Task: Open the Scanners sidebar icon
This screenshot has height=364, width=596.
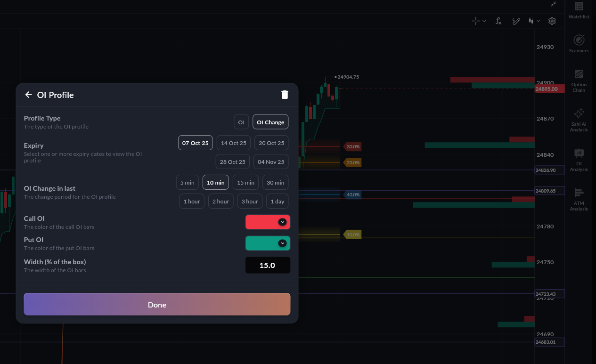Action: pos(579,43)
